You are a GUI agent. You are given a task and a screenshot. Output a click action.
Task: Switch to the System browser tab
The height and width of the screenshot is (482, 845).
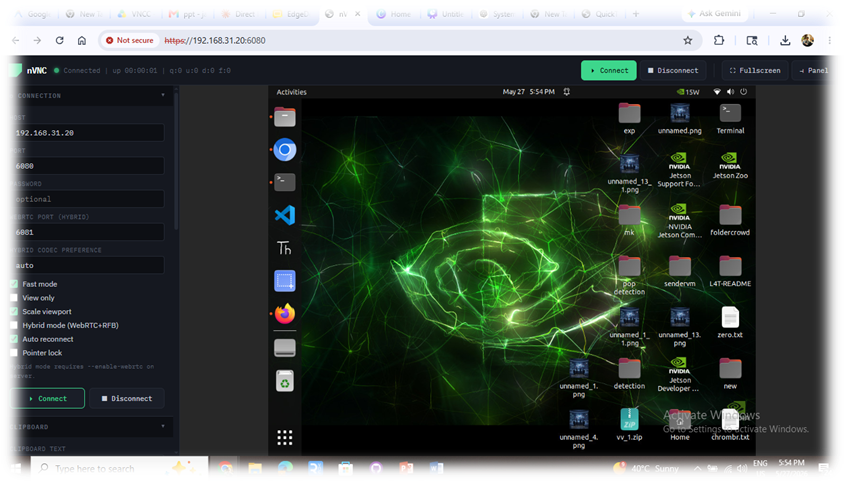(x=497, y=14)
